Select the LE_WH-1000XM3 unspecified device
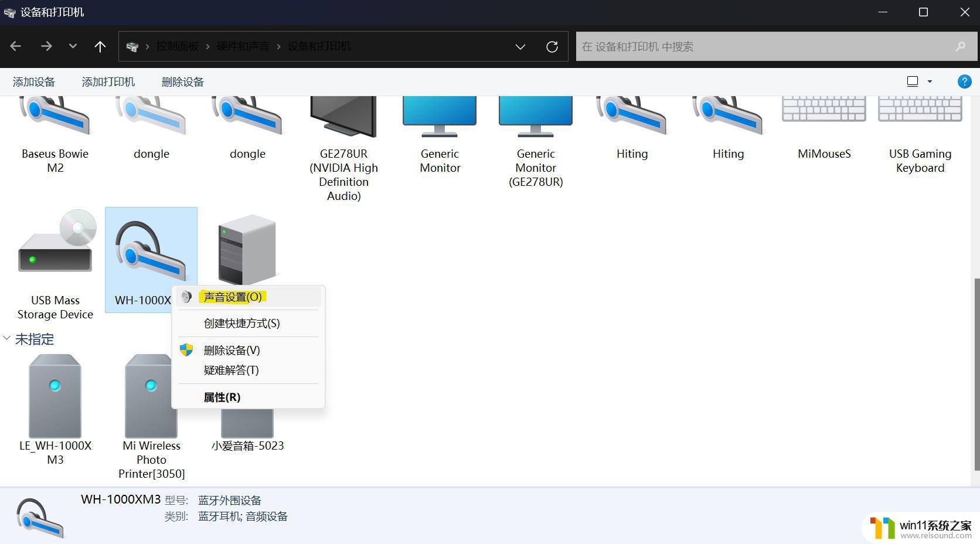 tap(55, 410)
